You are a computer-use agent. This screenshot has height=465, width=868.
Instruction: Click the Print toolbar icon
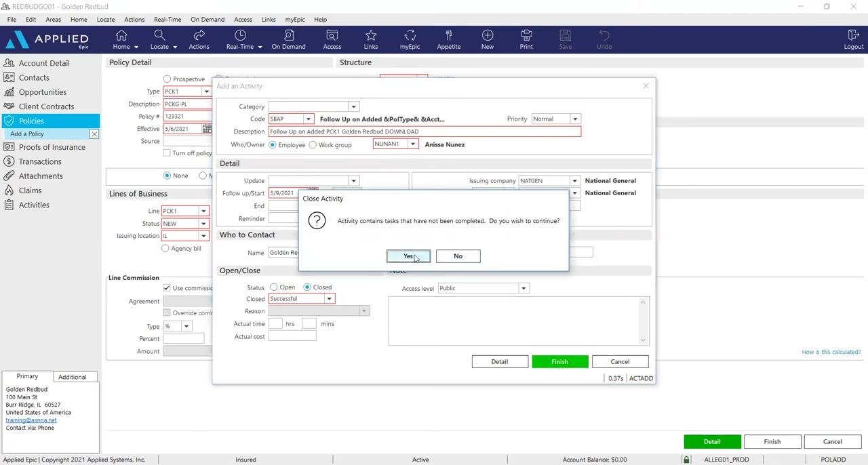[x=526, y=39]
